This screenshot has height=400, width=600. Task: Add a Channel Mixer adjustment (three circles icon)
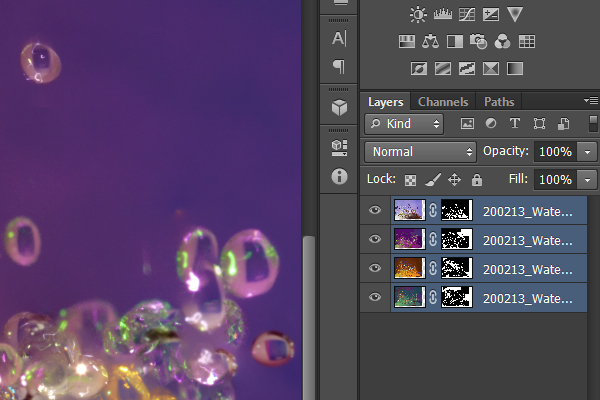[502, 41]
